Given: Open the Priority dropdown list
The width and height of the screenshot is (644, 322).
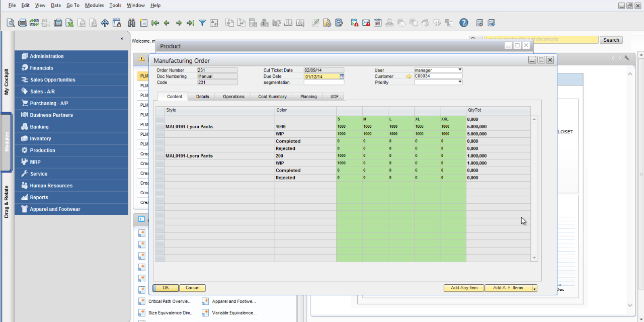Looking at the screenshot, I should tap(459, 83).
